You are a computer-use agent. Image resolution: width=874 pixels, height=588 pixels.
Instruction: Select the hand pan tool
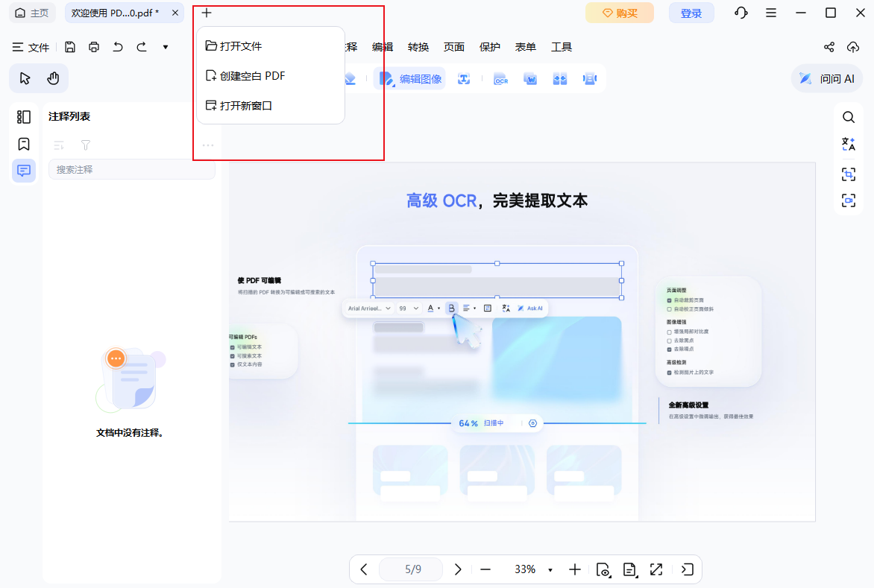[53, 78]
